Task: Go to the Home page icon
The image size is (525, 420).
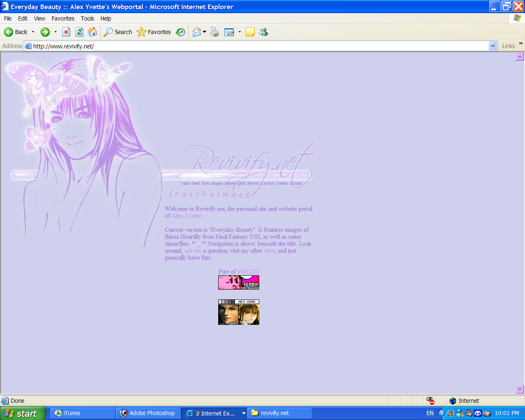Action: (93, 32)
